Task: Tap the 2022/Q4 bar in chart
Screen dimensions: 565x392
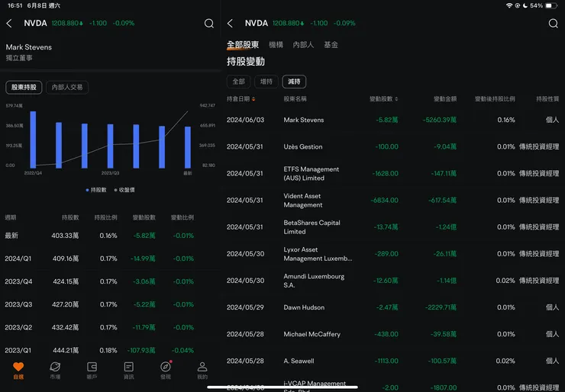Action: pos(33,140)
